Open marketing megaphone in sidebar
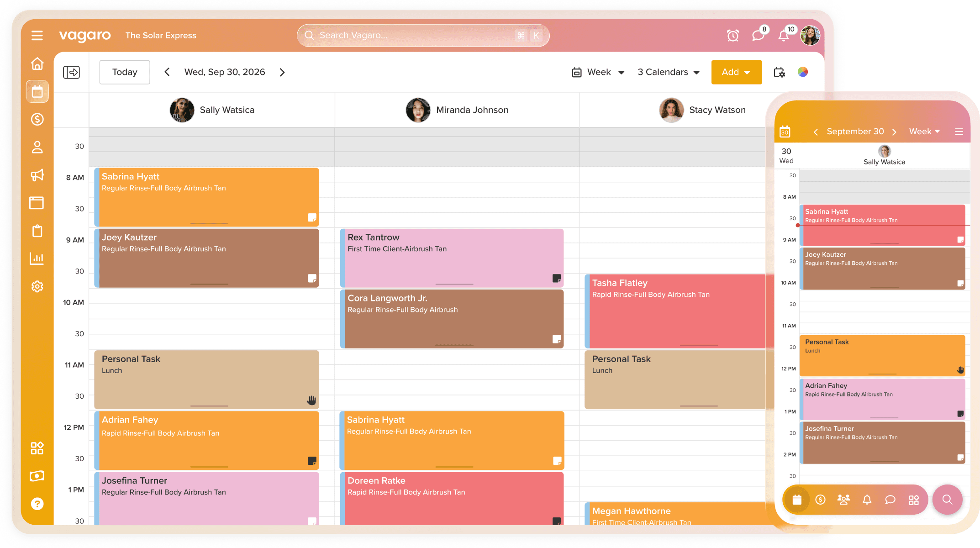Screen dimensions: 980x548 (37, 175)
